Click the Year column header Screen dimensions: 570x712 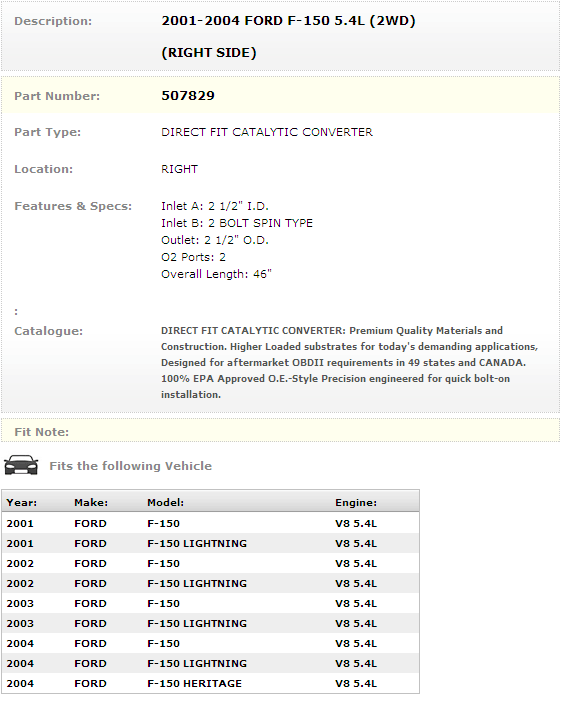(22, 503)
